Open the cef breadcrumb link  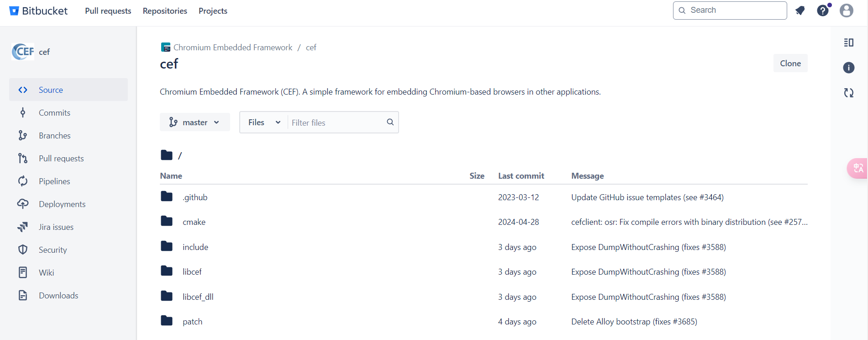(x=311, y=48)
